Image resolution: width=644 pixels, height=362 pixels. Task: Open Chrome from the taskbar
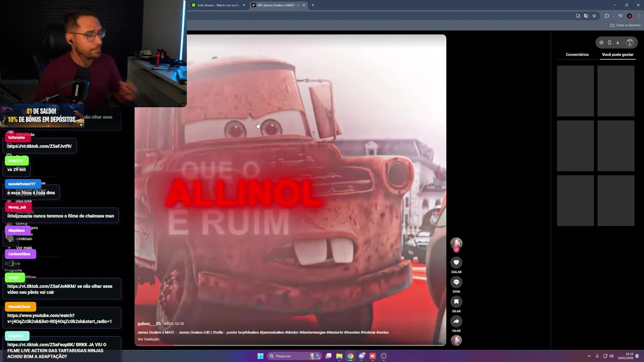coord(351,356)
